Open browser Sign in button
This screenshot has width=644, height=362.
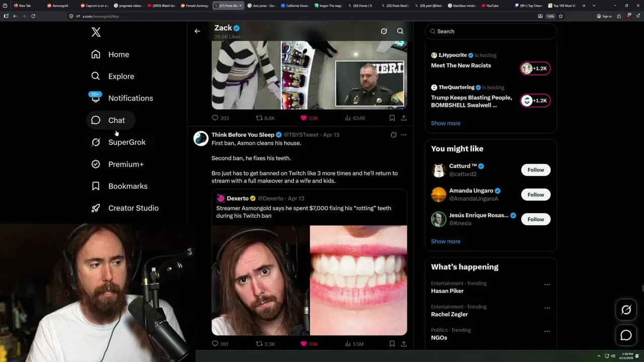point(604,16)
